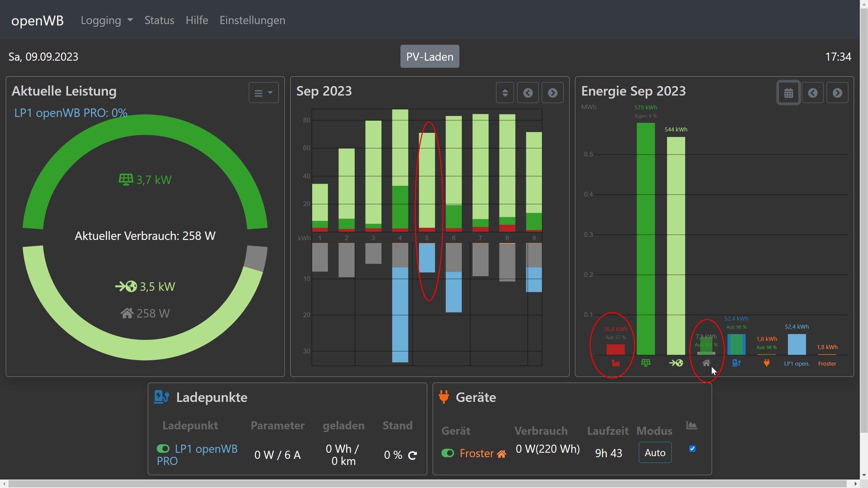This screenshot has width=868, height=488.
Task: Toggle the LP1 openWB PRO charge point switch
Action: [x=163, y=449]
